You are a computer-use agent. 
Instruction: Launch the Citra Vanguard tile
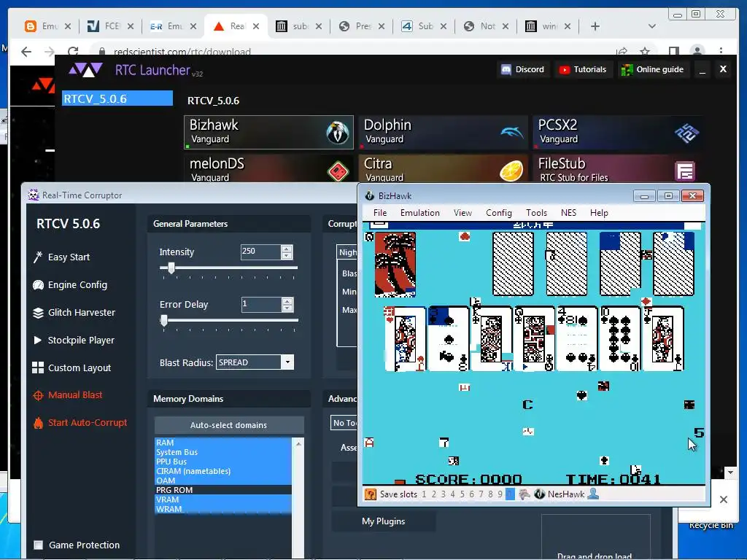coord(443,168)
